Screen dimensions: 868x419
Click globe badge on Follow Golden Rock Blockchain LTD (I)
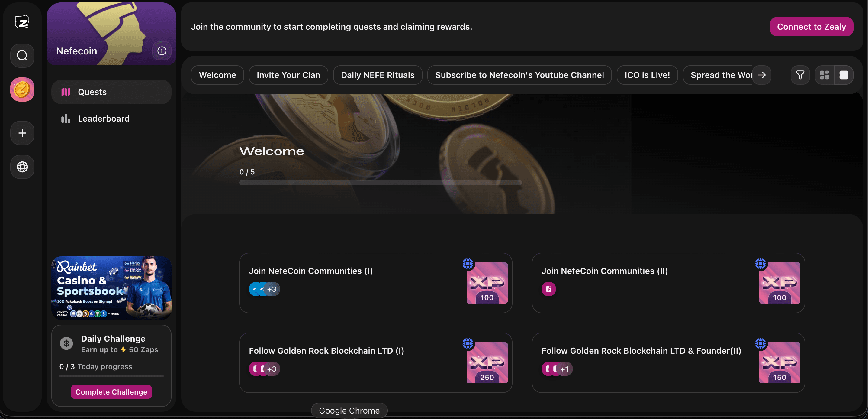468,343
